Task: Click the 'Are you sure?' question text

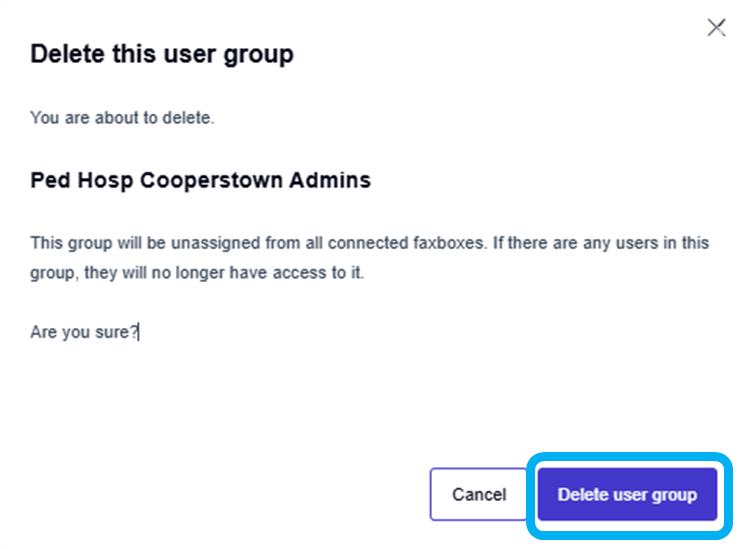Action: [x=84, y=332]
